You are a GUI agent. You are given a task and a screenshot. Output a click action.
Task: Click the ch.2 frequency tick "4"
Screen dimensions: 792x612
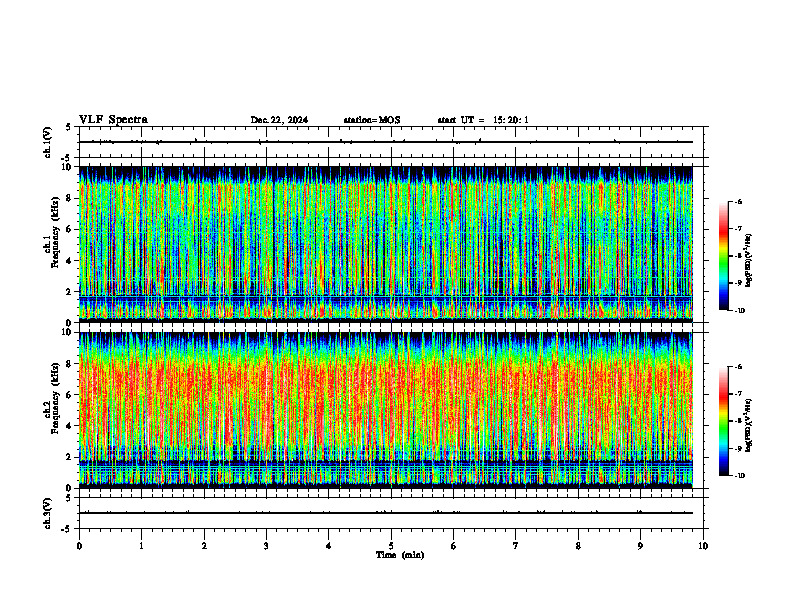point(70,426)
